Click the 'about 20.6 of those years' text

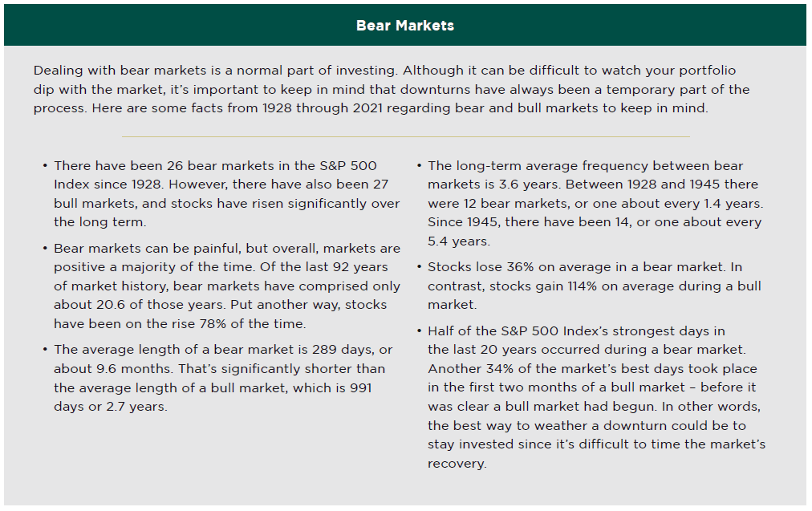[128, 305]
